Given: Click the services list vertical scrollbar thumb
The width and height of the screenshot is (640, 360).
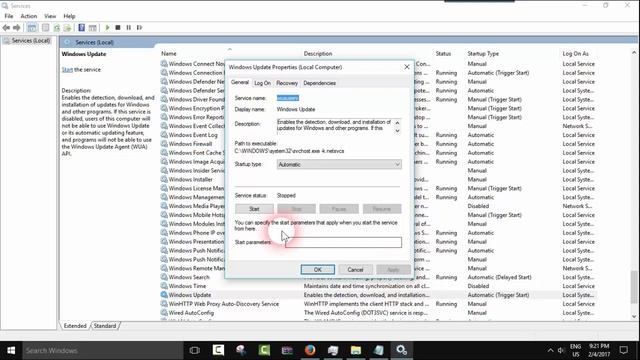Looking at the screenshot, I should click(634, 287).
